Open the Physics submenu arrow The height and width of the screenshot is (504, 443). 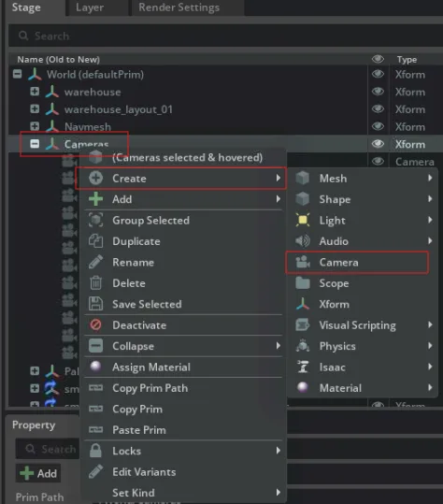tap(430, 346)
